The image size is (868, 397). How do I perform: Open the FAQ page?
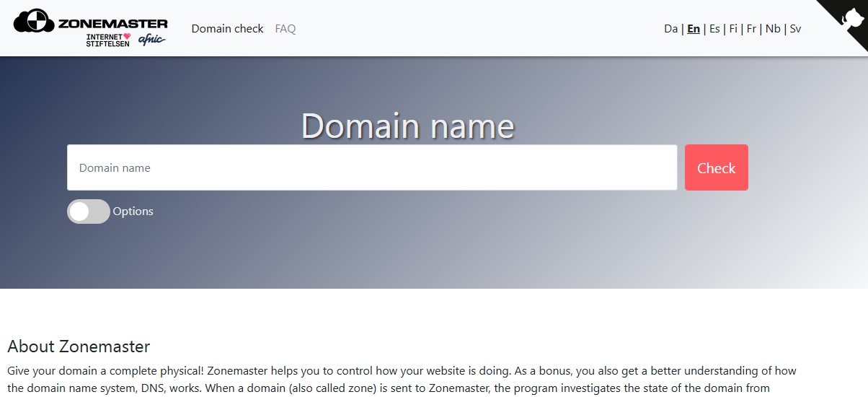click(x=285, y=29)
